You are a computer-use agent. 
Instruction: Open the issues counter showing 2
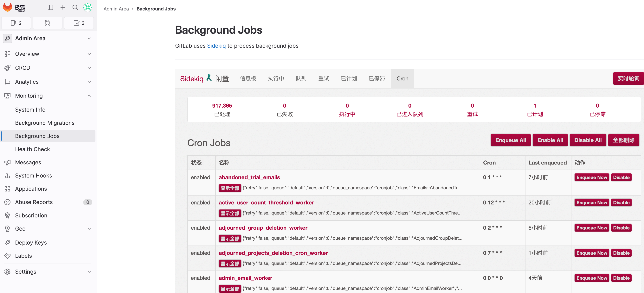(x=16, y=23)
